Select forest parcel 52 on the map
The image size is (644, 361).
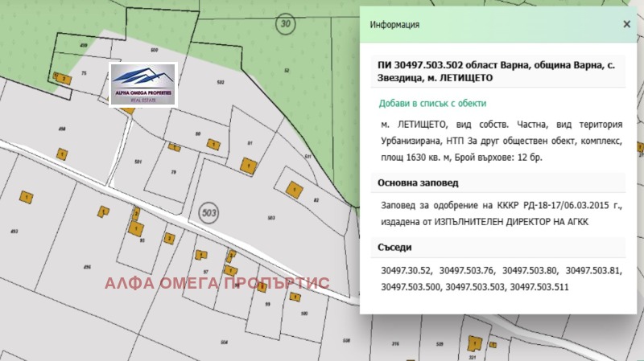287,71
